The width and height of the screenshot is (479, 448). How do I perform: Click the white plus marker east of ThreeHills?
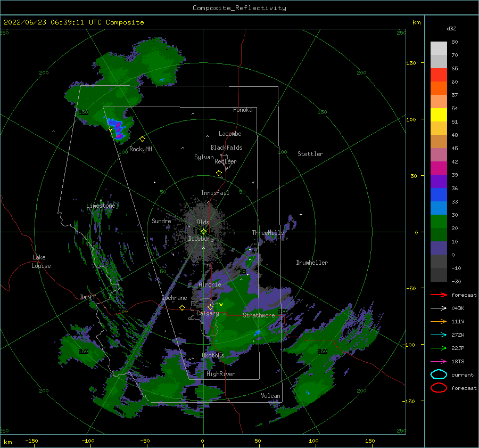[301, 214]
